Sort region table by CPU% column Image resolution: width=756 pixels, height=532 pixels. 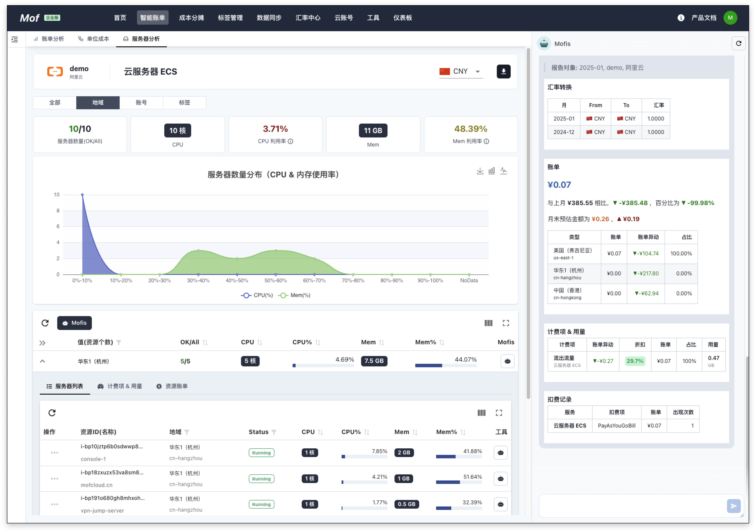[x=317, y=343]
